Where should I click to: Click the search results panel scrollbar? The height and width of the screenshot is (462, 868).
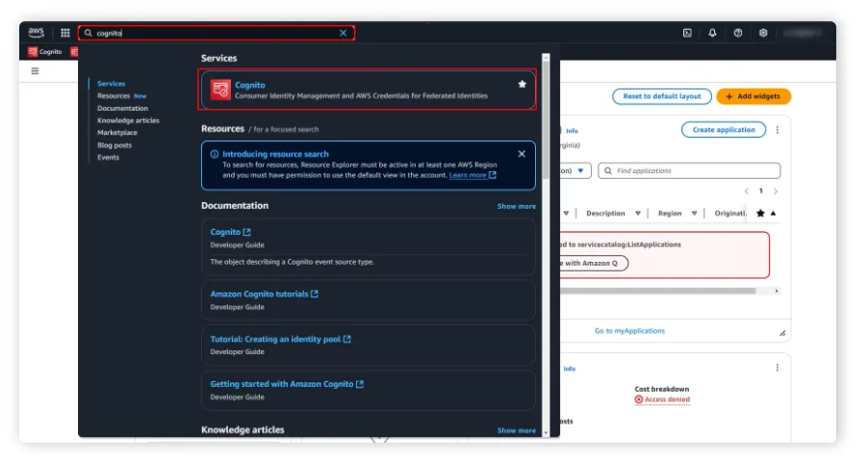546,119
